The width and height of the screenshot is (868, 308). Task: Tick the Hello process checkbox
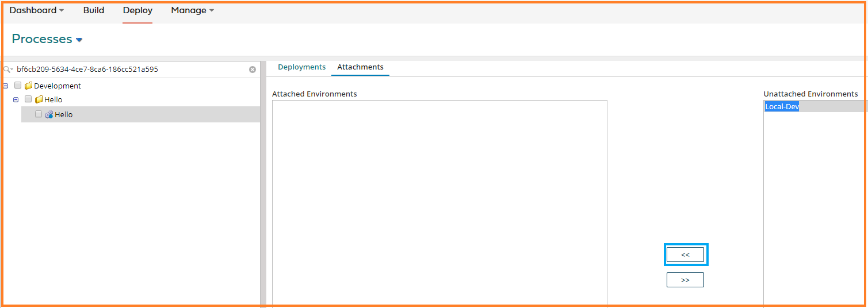click(39, 114)
